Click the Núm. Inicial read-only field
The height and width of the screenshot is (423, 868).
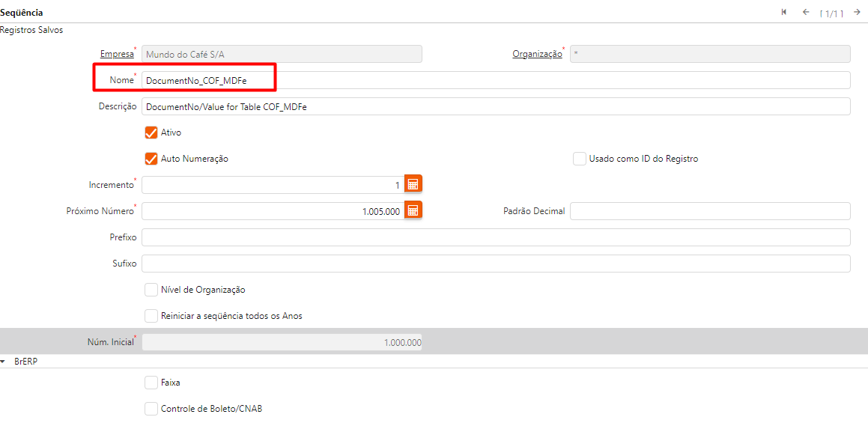pos(282,341)
